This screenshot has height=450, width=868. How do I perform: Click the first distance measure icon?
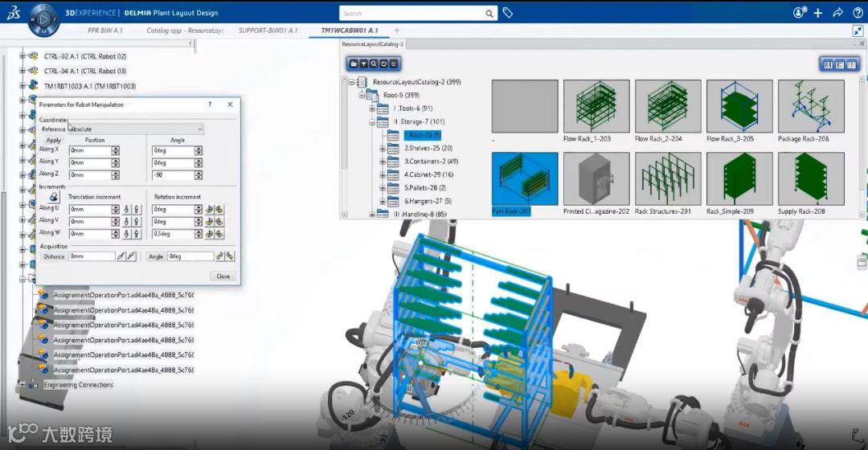click(x=121, y=256)
